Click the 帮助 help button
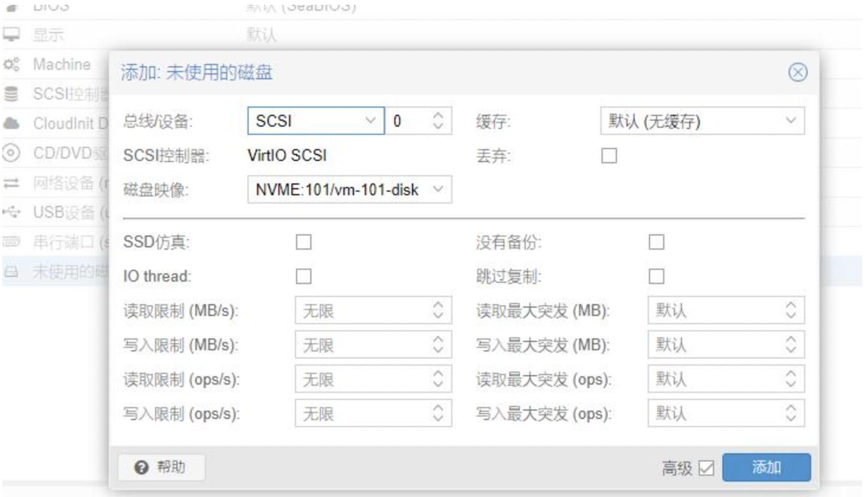 coord(161,467)
